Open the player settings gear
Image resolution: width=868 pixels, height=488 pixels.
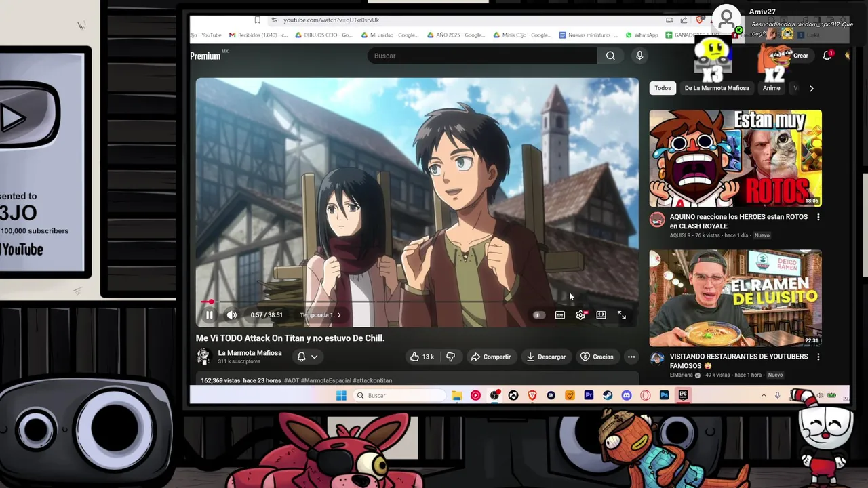[x=580, y=315]
